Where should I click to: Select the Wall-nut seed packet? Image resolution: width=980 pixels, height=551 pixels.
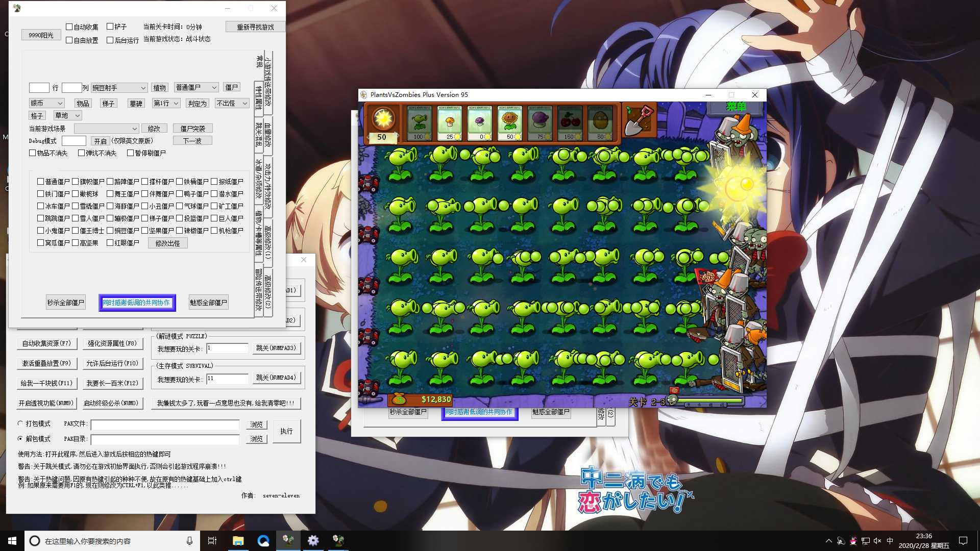click(600, 123)
